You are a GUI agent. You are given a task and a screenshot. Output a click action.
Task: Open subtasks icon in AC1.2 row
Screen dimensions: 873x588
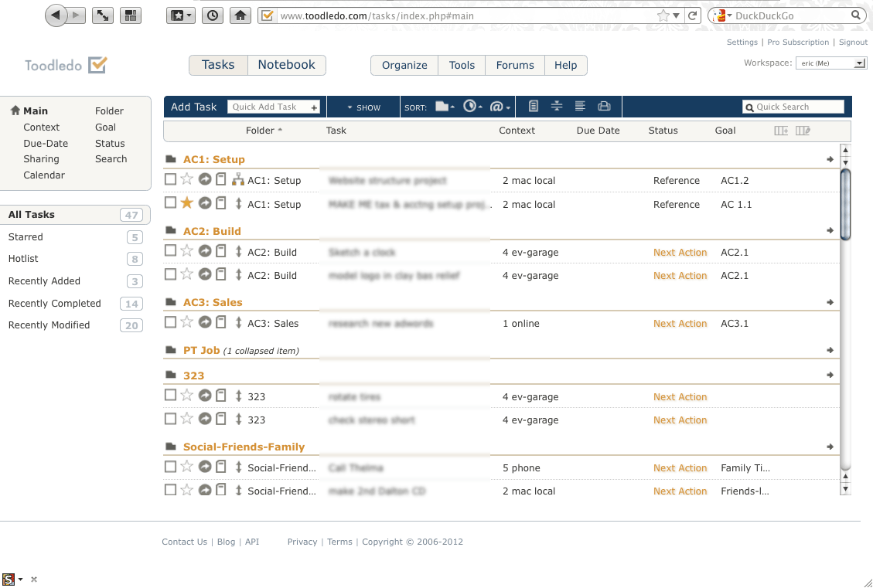pyautogui.click(x=238, y=179)
